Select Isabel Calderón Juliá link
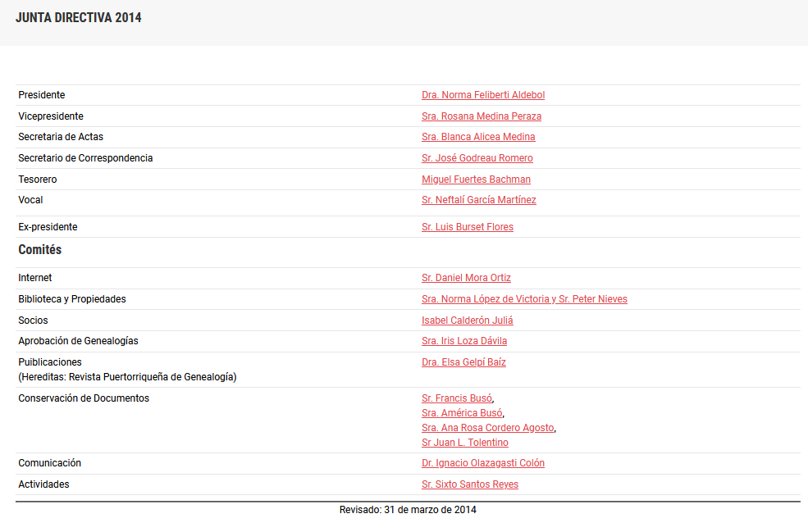This screenshot has height=532, width=808. (468, 321)
